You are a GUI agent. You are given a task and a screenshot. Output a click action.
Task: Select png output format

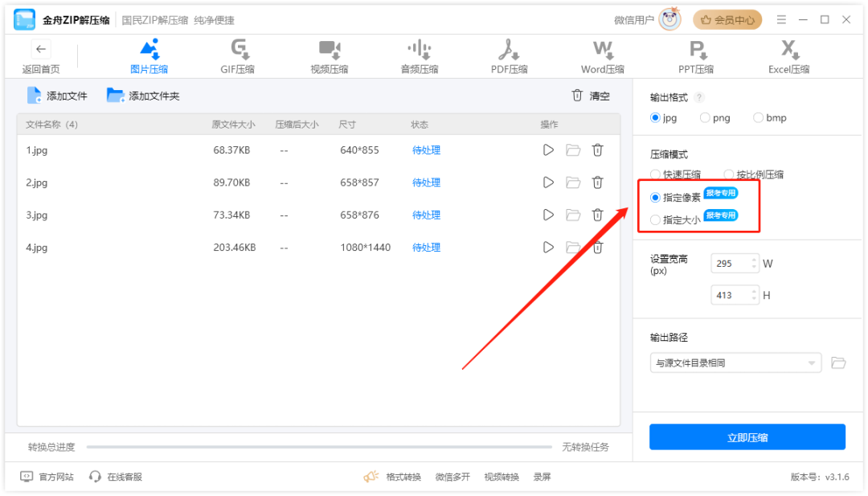point(705,118)
